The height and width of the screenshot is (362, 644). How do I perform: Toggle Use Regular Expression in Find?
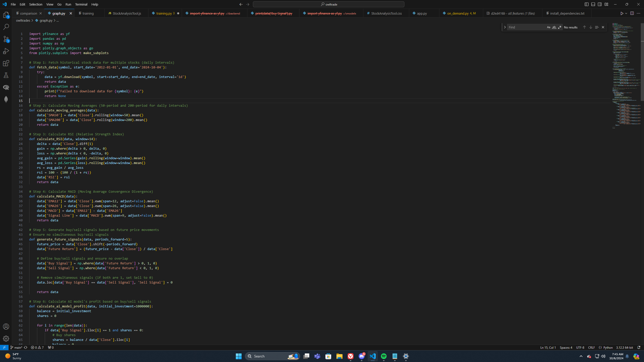point(560,27)
